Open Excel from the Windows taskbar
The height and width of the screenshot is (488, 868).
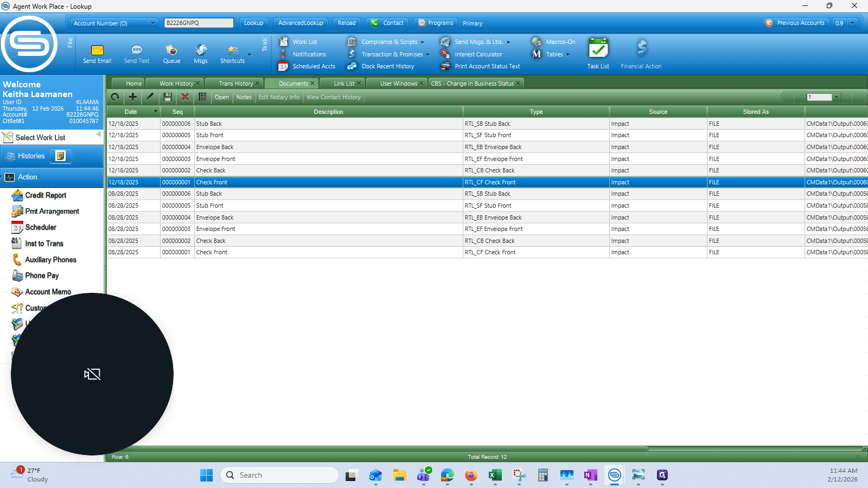[495, 476]
